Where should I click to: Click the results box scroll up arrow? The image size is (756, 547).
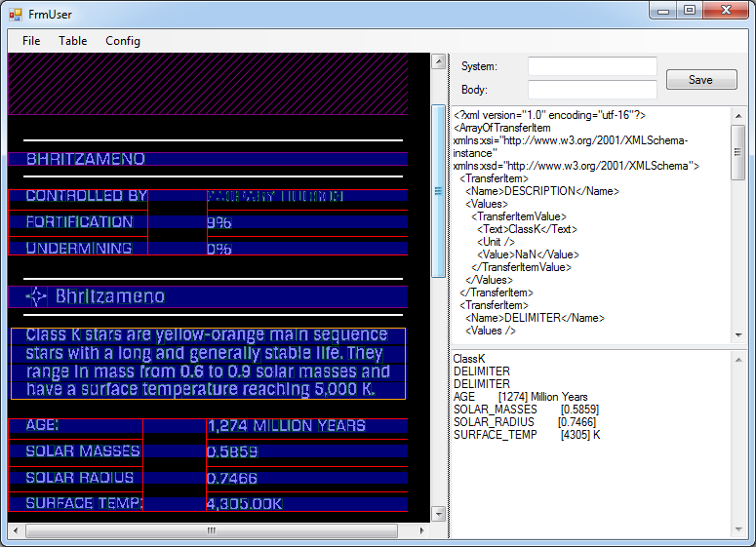pos(738,360)
